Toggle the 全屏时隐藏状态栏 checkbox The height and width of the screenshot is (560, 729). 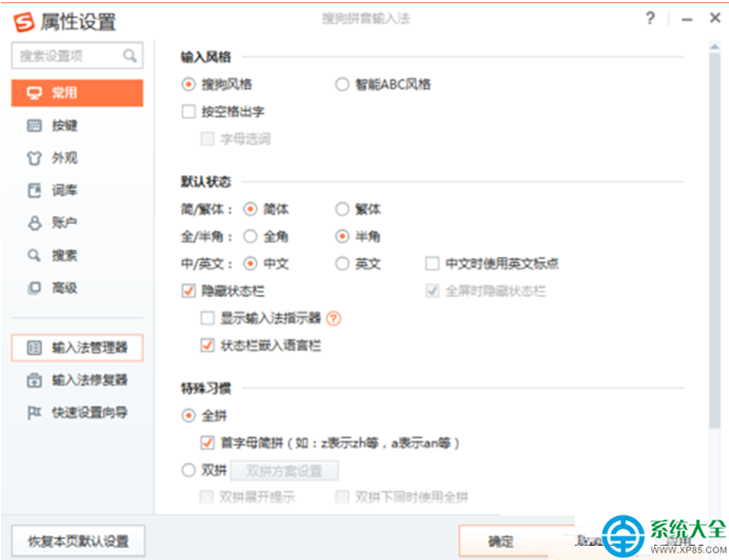tap(433, 291)
